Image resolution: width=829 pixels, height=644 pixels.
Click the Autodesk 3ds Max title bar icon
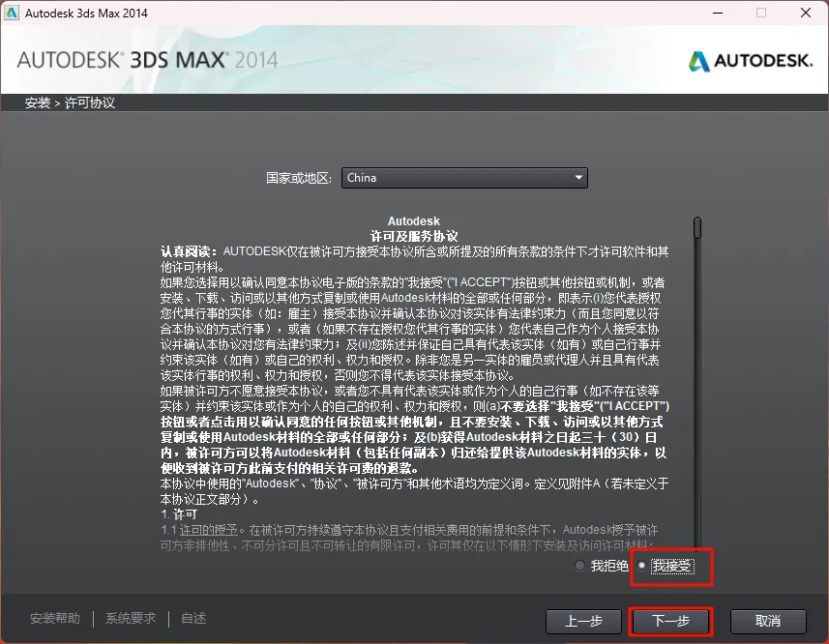coord(12,13)
